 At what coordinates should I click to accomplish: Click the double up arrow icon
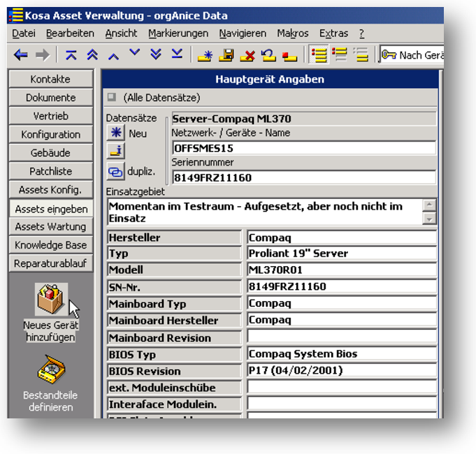coord(92,55)
